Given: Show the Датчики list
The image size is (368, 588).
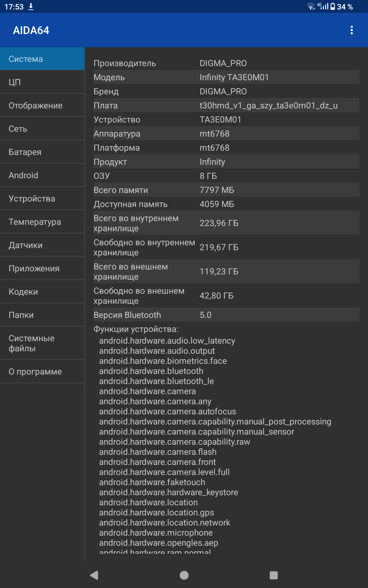Looking at the screenshot, I should [42, 245].
